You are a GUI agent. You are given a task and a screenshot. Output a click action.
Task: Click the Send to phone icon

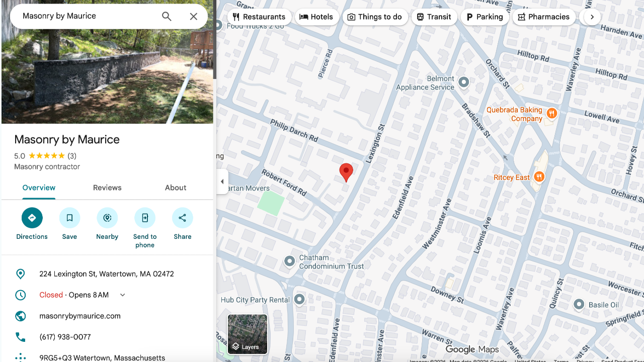pyautogui.click(x=145, y=218)
